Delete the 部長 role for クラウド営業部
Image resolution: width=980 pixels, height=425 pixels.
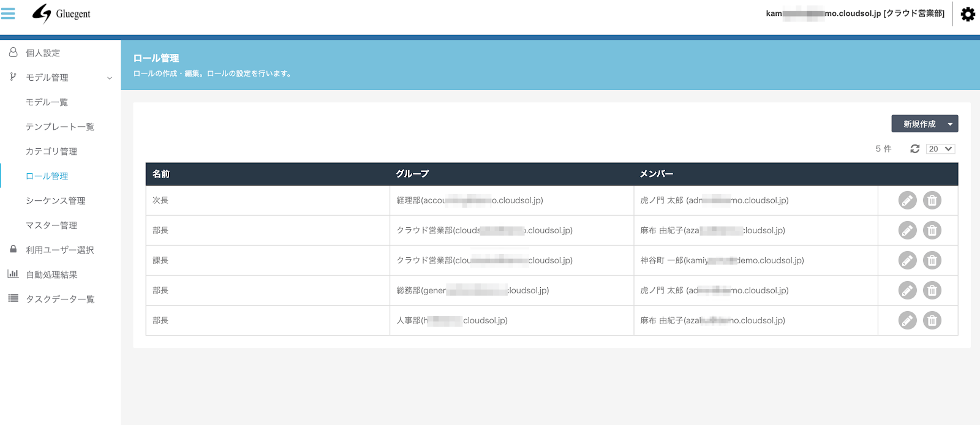coord(932,230)
